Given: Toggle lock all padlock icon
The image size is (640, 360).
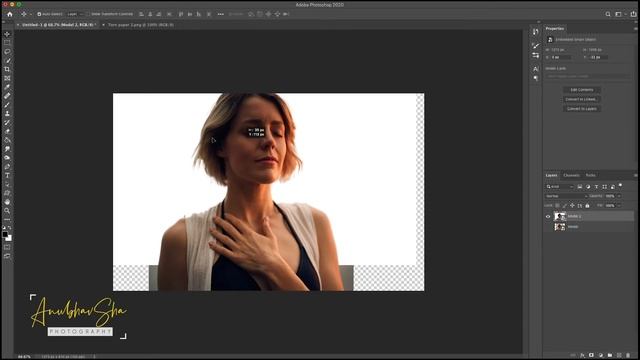Looking at the screenshot, I should coord(587,206).
